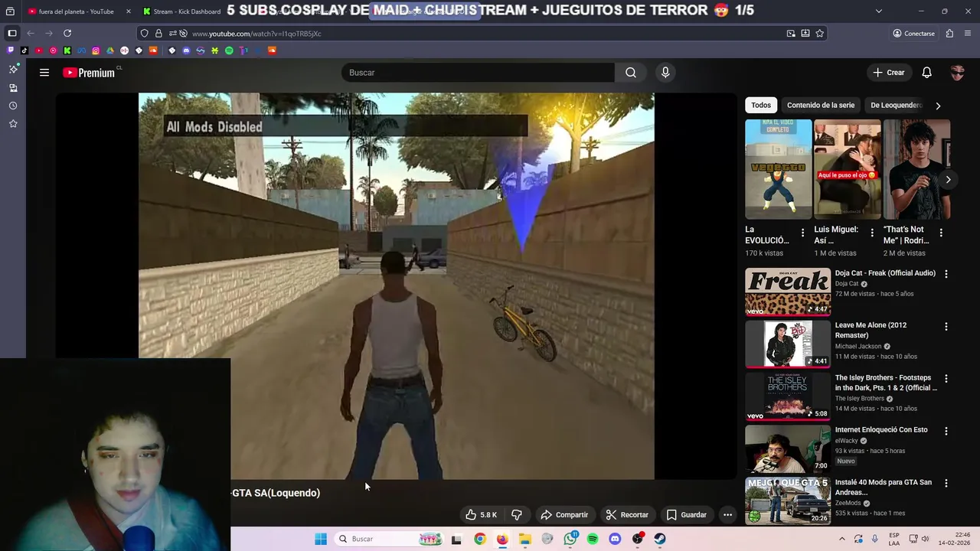Image resolution: width=980 pixels, height=551 pixels.
Task: Reload the page in browser toolbar
Action: (67, 33)
